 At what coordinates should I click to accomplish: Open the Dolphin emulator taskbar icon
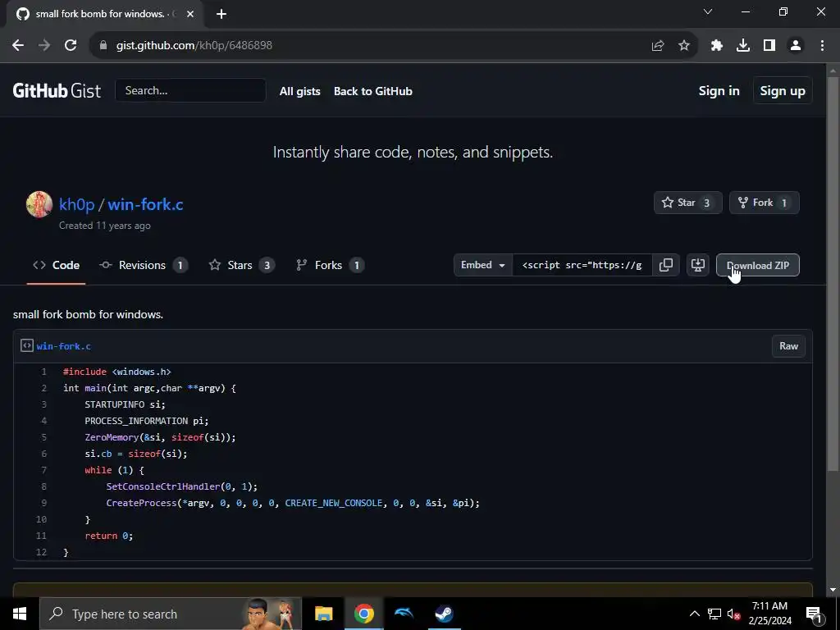point(404,614)
